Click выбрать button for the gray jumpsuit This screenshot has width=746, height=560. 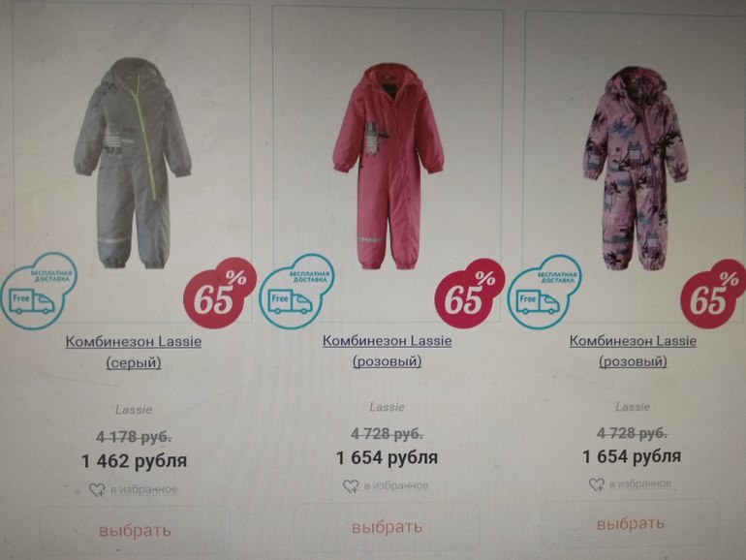pos(135,530)
